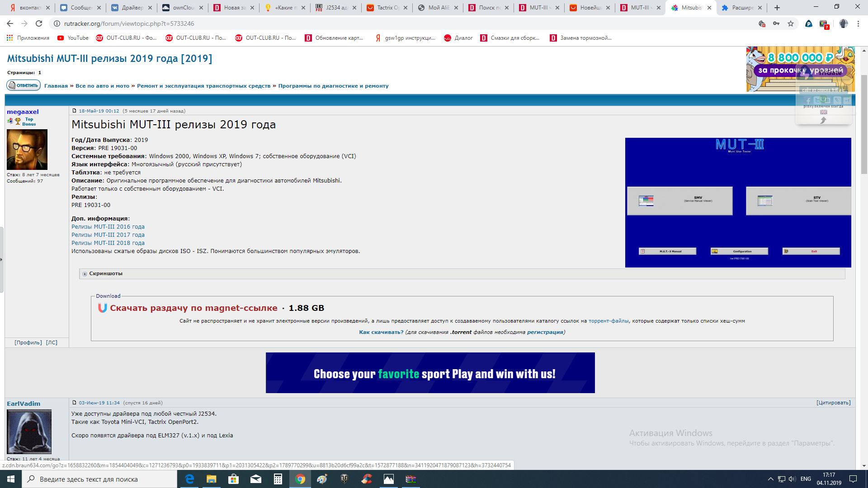Switch to the Tactrix tab
Image resolution: width=868 pixels, height=488 pixels.
click(x=387, y=8)
